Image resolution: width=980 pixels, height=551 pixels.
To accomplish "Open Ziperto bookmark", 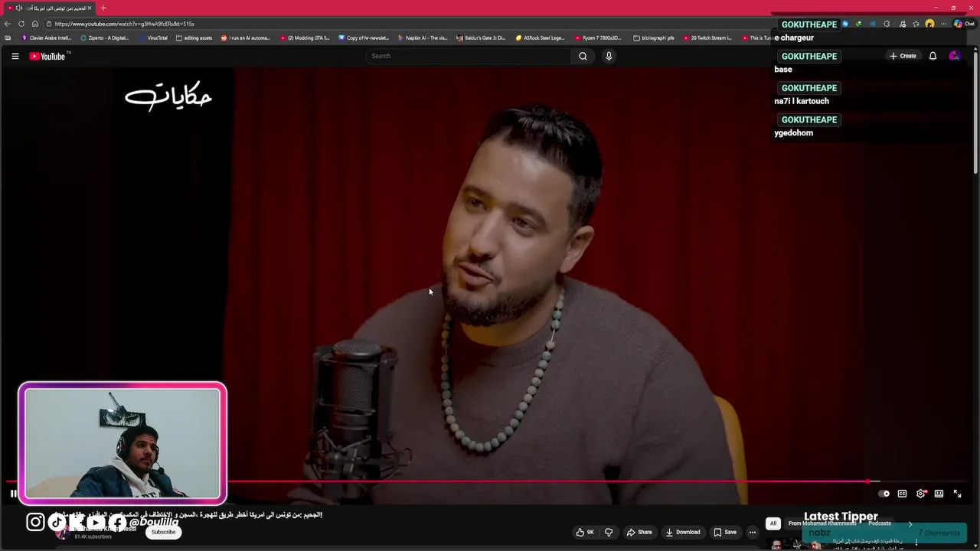I will (105, 37).
